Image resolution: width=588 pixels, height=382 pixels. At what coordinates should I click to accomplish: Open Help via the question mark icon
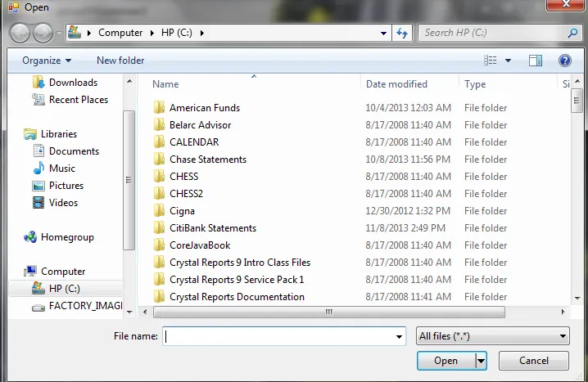(564, 61)
